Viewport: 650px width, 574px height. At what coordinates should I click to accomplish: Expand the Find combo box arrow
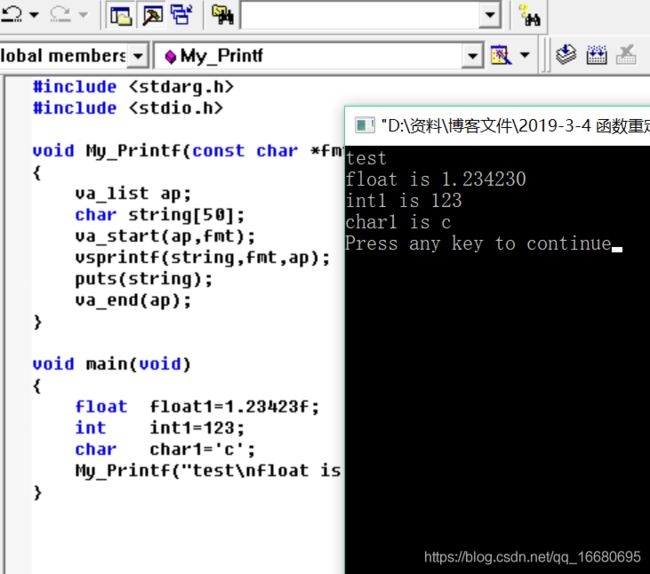point(490,15)
